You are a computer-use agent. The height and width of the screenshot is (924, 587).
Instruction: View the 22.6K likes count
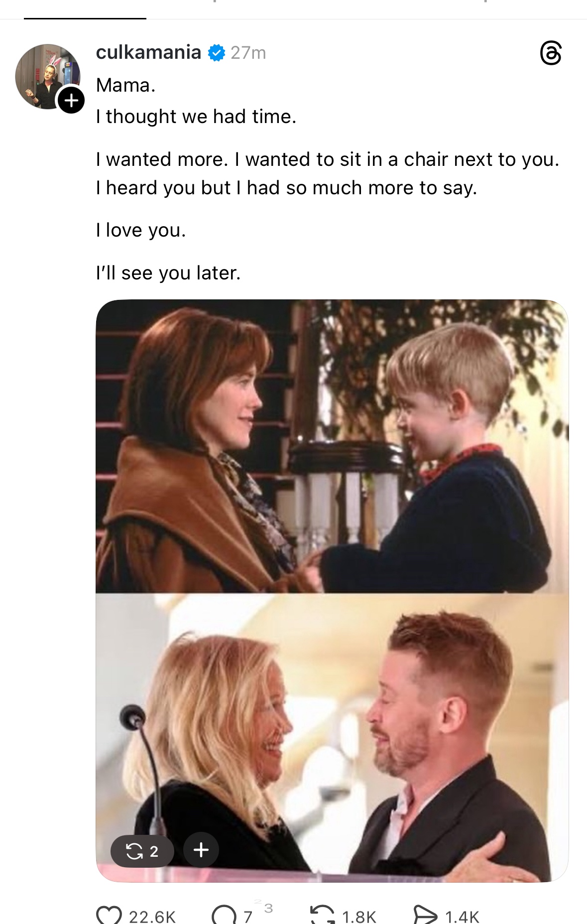pyautogui.click(x=152, y=917)
